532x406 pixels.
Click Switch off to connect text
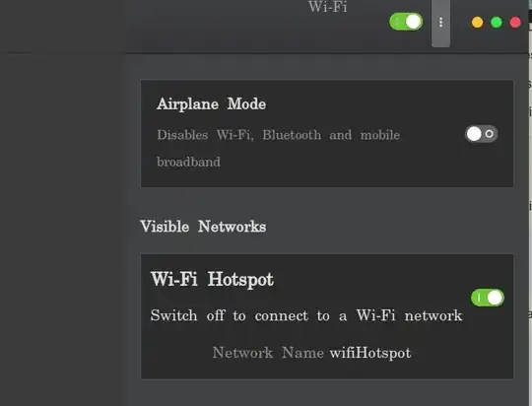click(x=306, y=315)
